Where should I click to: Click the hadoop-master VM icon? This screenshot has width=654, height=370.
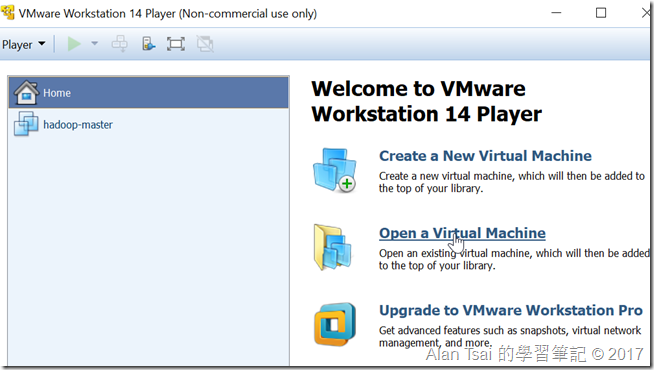pyautogui.click(x=26, y=124)
